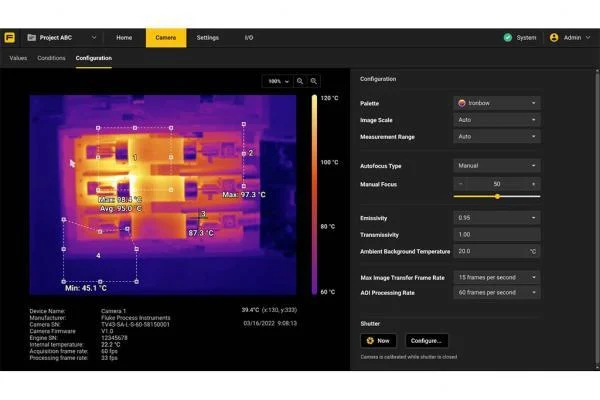Open the Values sub-tab
The width and height of the screenshot is (600, 400).
pos(18,58)
